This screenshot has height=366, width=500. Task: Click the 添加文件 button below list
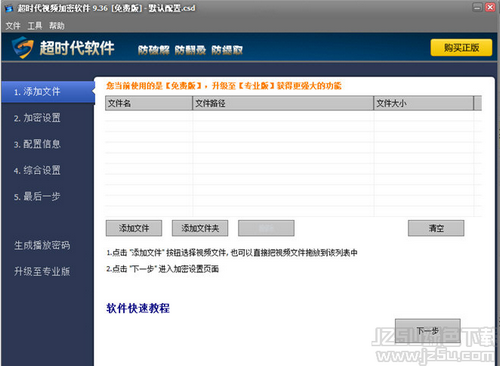pos(134,228)
